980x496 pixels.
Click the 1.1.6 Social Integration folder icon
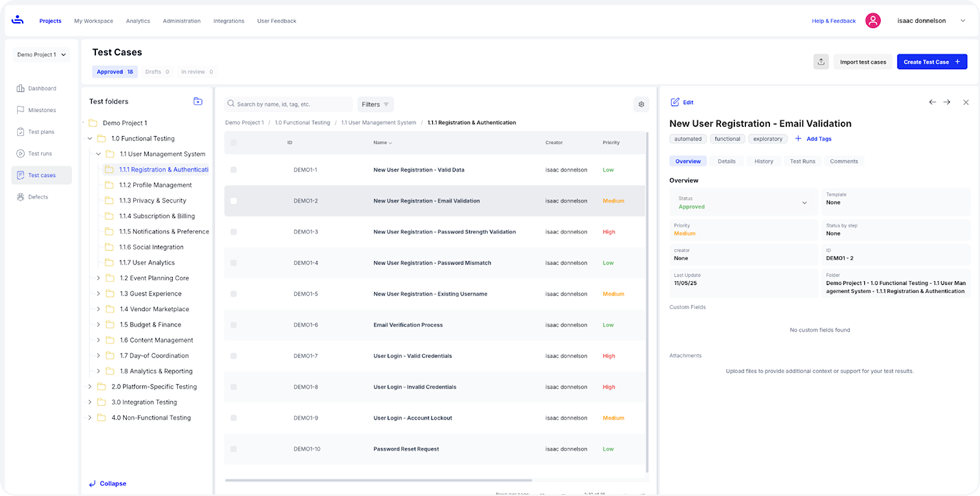pyautogui.click(x=109, y=247)
